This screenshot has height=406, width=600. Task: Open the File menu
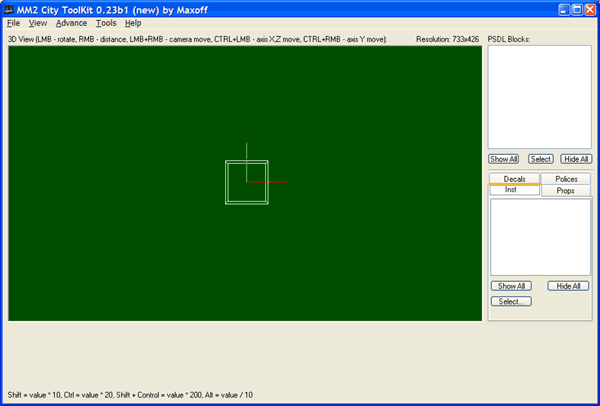pyautogui.click(x=13, y=23)
